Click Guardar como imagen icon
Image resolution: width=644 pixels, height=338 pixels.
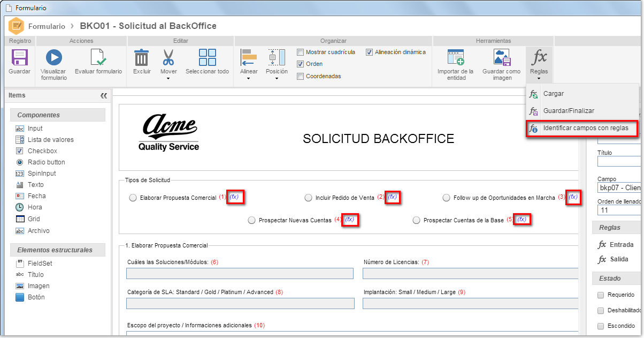pos(501,57)
